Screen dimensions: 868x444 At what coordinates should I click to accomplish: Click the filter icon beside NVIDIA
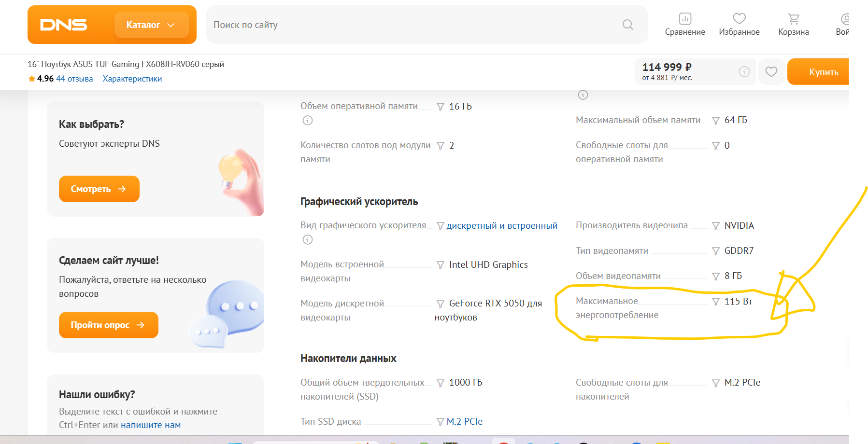pos(716,226)
